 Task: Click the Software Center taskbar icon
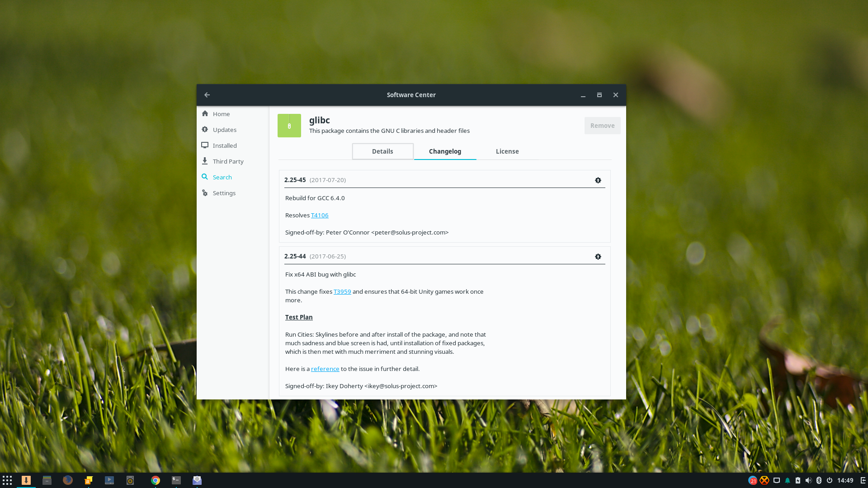pyautogui.click(x=26, y=480)
